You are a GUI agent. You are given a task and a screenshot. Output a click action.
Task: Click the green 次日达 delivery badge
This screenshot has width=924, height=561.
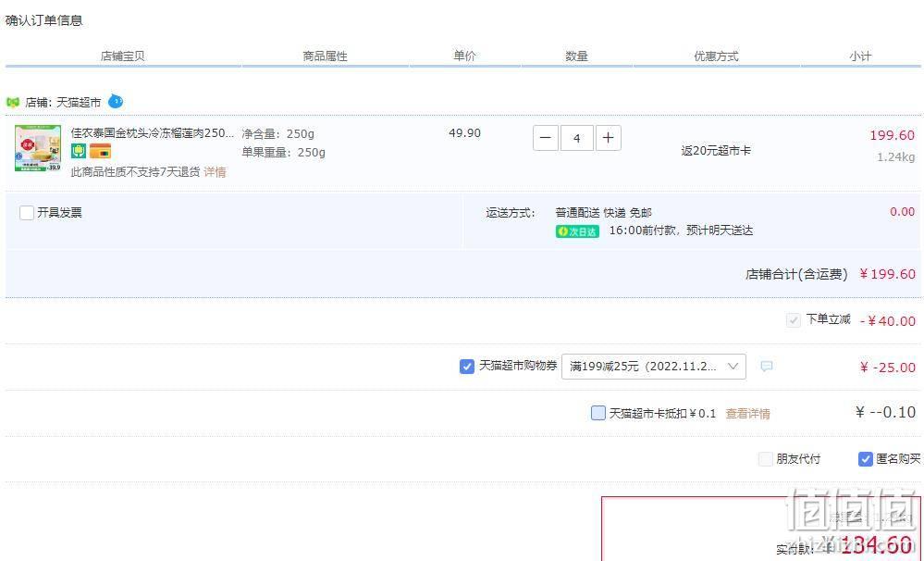(x=577, y=231)
